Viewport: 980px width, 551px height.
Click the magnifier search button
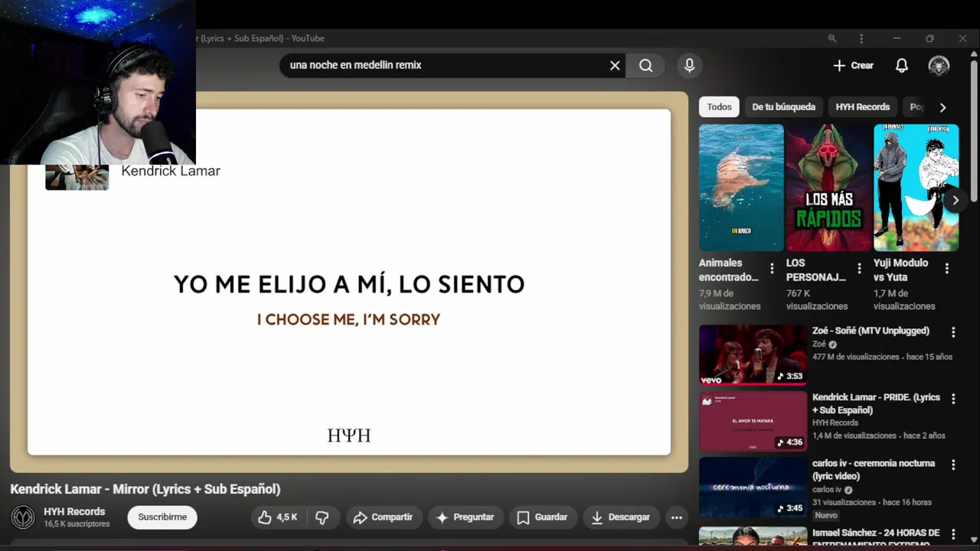[646, 66]
